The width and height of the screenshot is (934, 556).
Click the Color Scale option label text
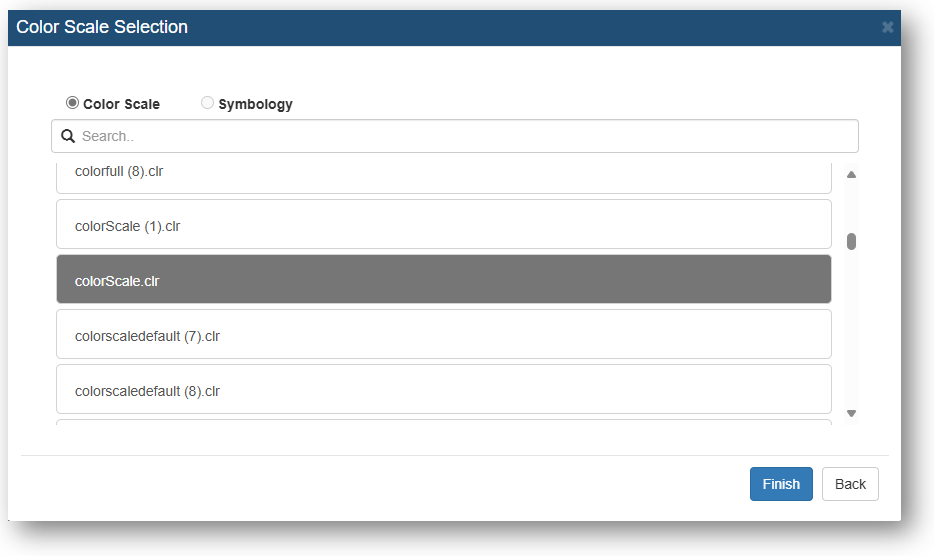click(x=122, y=104)
